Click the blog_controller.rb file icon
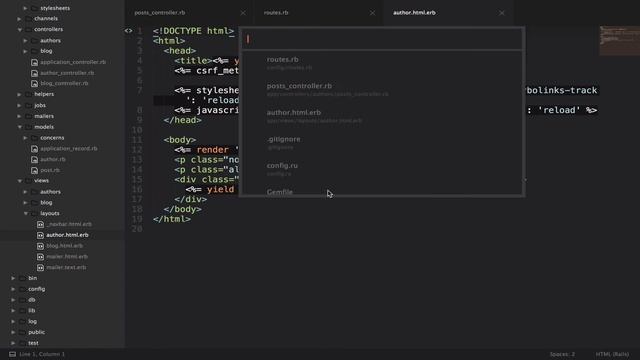The image size is (640, 360). coord(34,84)
